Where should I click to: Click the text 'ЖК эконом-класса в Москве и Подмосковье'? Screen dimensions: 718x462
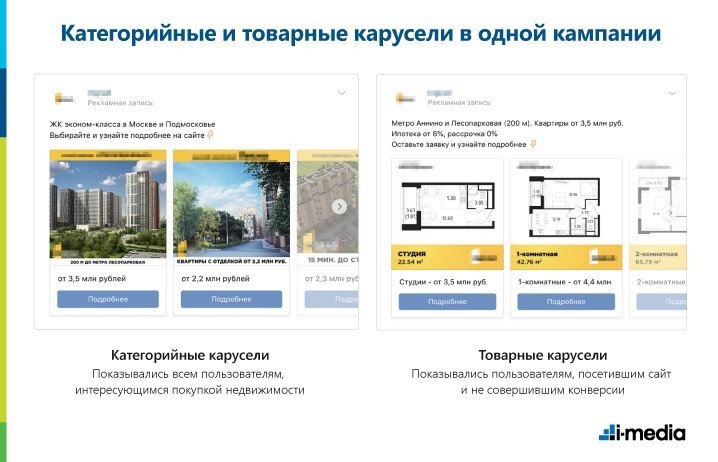132,124
